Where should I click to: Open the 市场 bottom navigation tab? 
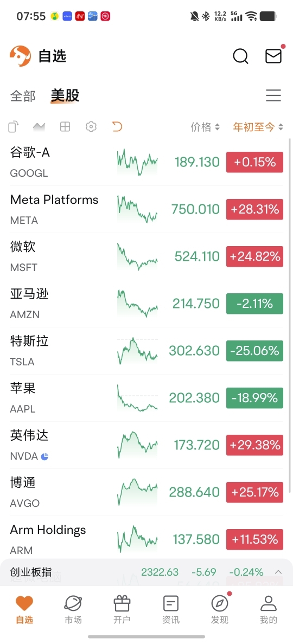pyautogui.click(x=73, y=610)
